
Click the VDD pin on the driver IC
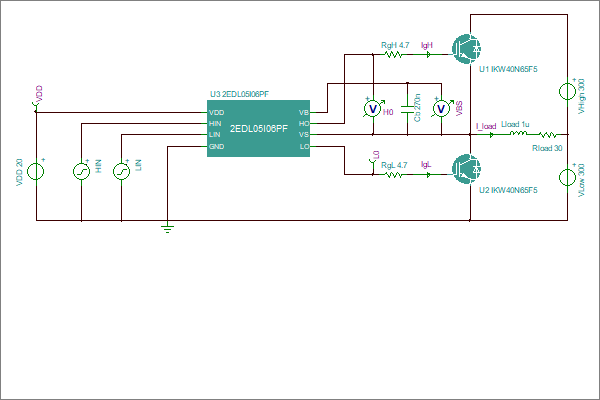click(216, 113)
